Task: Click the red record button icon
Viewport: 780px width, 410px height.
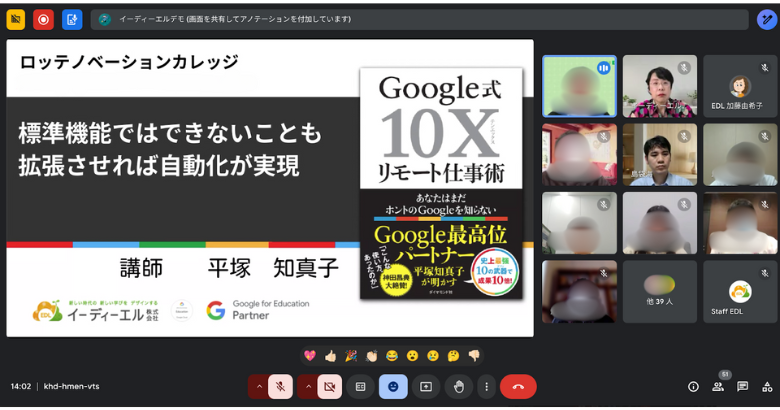Action: pos(43,19)
